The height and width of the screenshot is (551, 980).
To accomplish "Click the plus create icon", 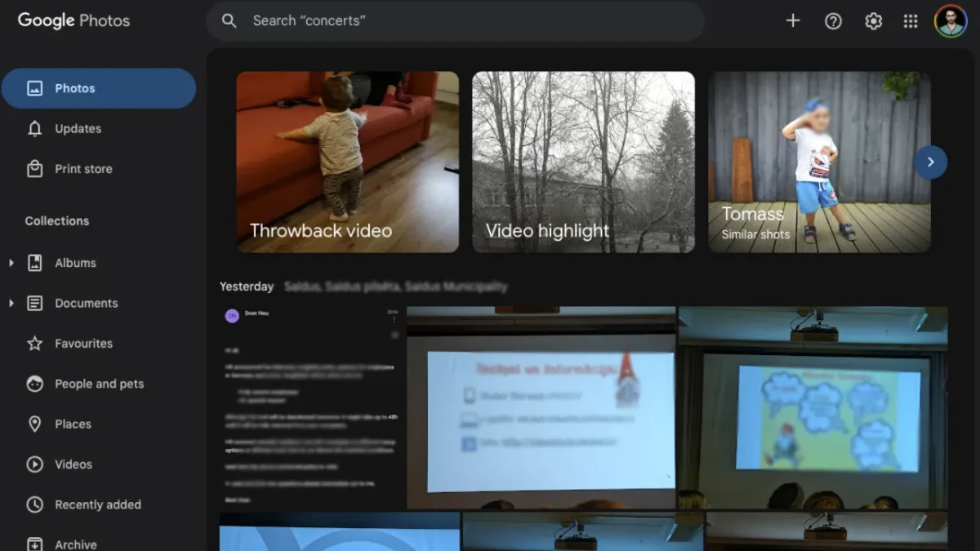I will coord(792,21).
